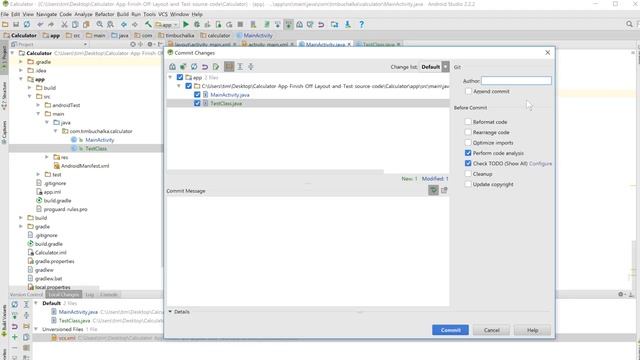
Task: Enable the Cleanup checkbox
Action: (468, 174)
